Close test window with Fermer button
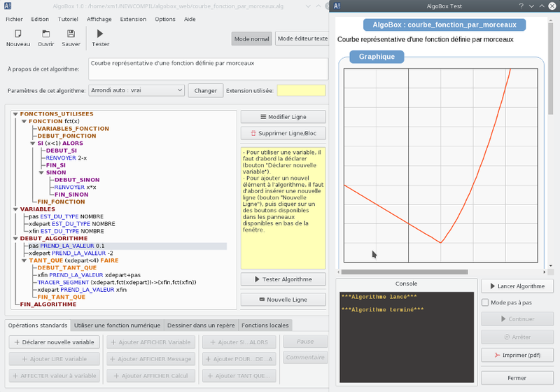This screenshot has height=392, width=560. (517, 378)
